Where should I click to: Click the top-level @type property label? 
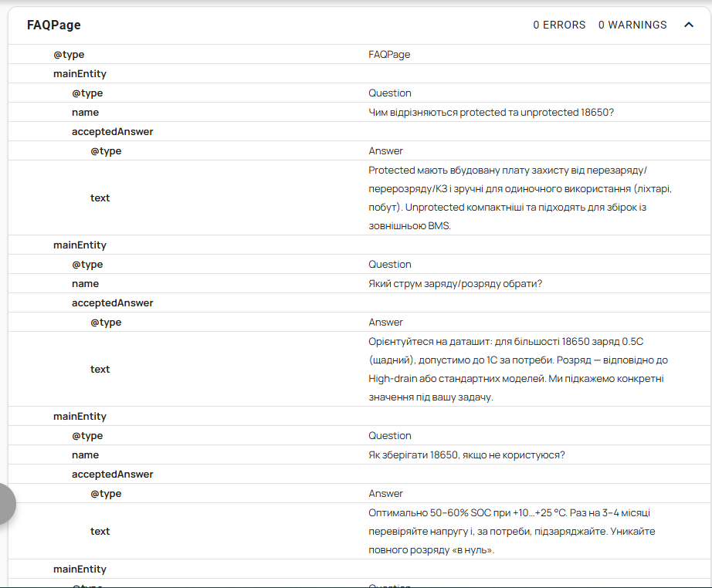pos(69,55)
